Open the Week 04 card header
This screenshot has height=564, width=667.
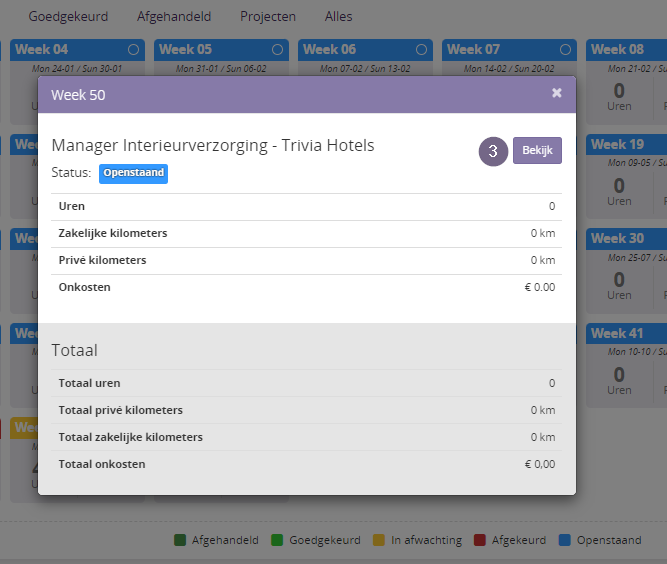[77, 50]
